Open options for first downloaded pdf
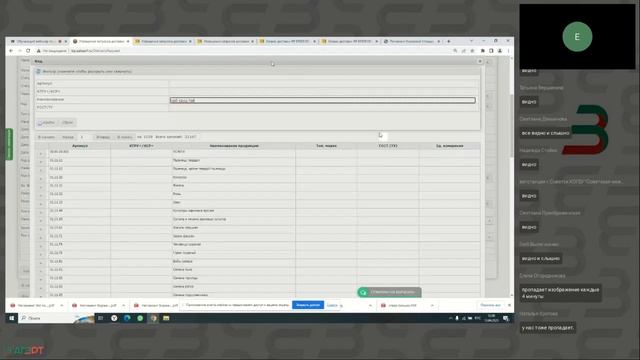The image size is (640, 360). tap(62, 305)
